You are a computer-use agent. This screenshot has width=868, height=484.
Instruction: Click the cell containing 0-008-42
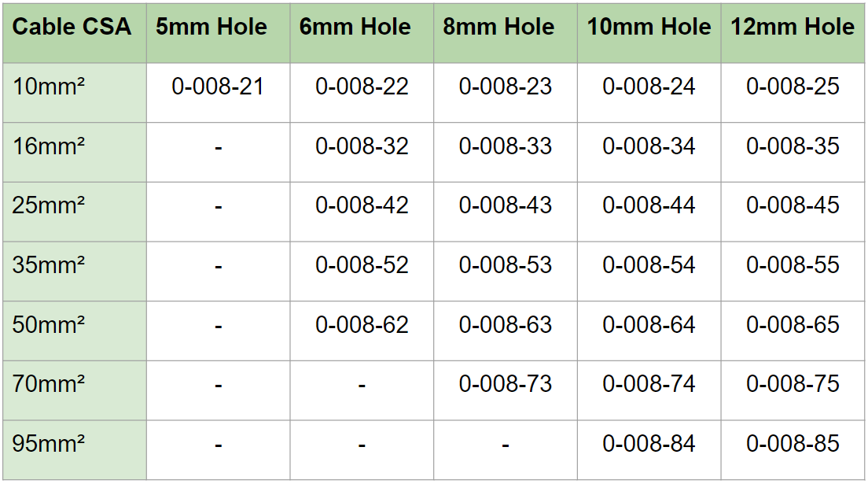click(362, 205)
